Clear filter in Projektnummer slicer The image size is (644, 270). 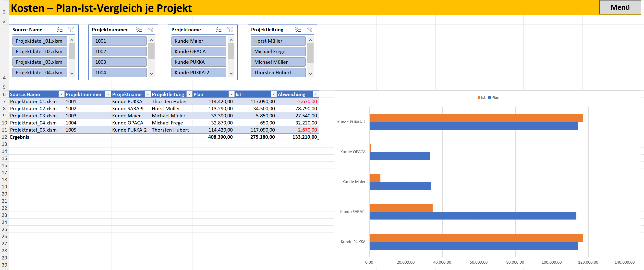click(x=150, y=29)
